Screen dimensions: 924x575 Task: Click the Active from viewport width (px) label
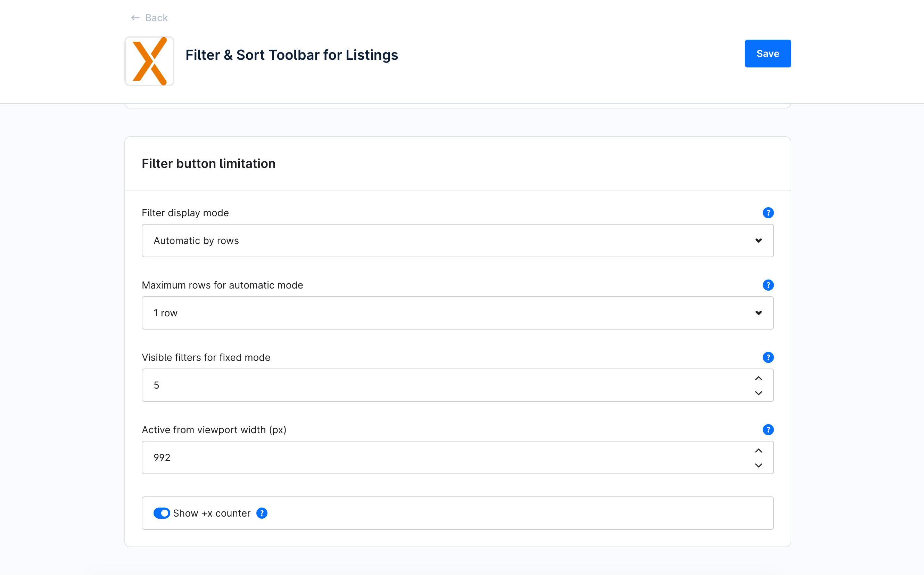214,430
